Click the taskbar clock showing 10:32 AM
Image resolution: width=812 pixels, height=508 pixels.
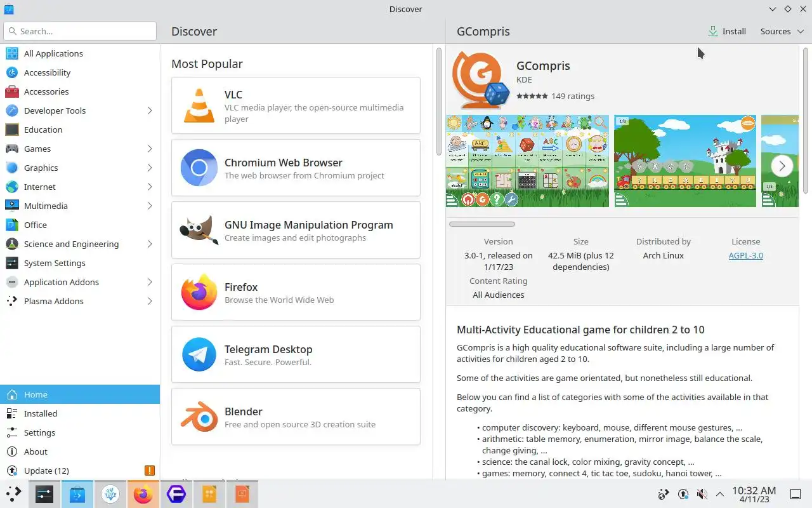(x=754, y=494)
